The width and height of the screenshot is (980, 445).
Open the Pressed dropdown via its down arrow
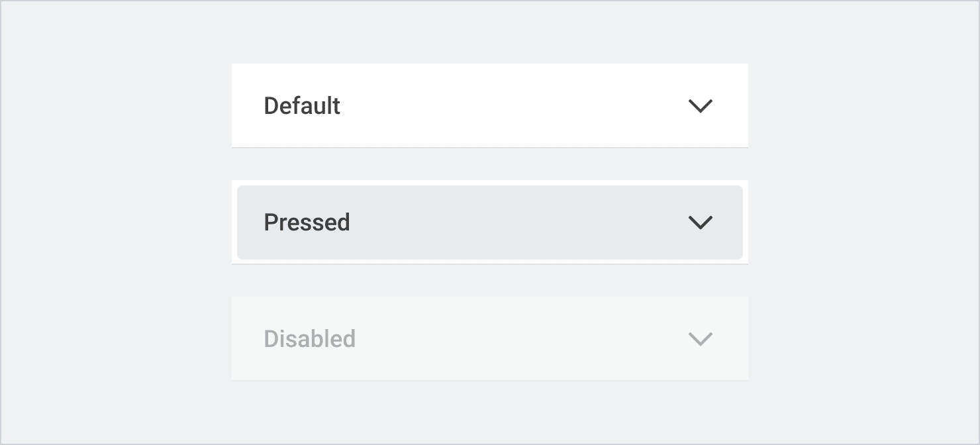pyautogui.click(x=700, y=222)
